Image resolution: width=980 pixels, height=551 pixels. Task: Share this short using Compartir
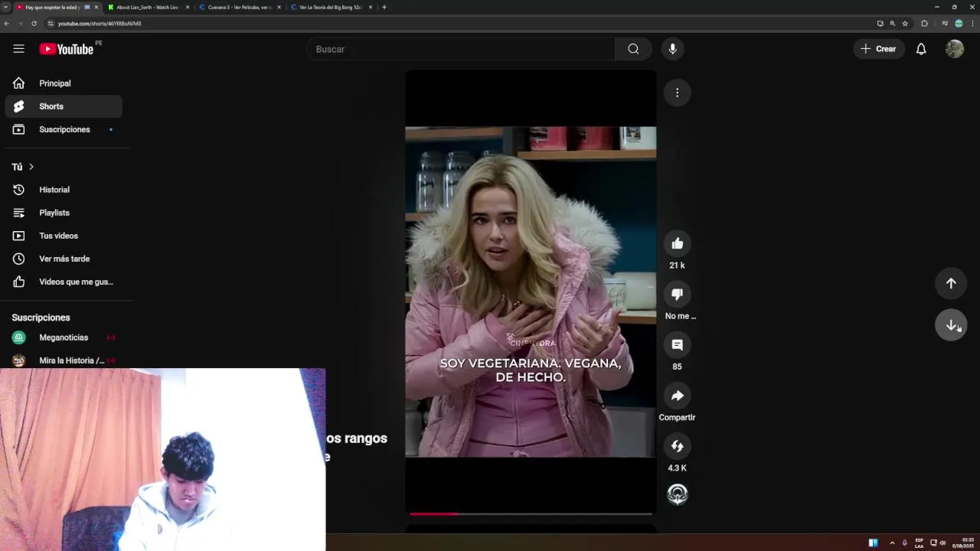pyautogui.click(x=677, y=396)
